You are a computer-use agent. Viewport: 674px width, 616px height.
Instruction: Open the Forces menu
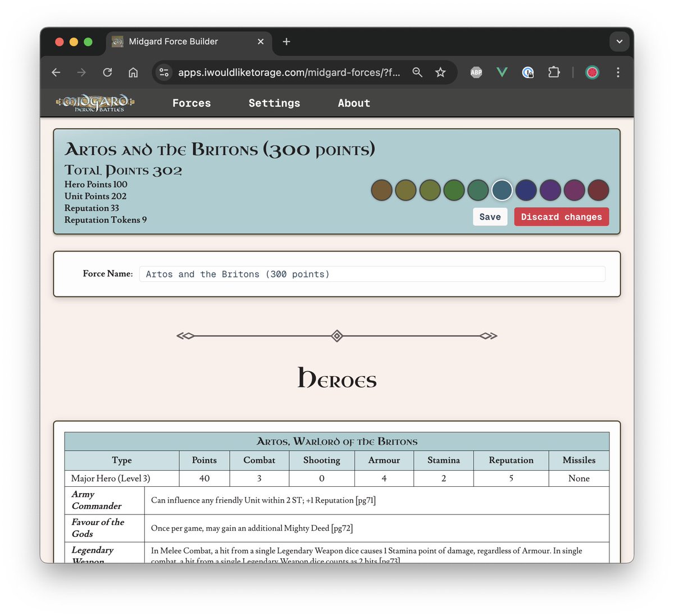[x=192, y=103]
